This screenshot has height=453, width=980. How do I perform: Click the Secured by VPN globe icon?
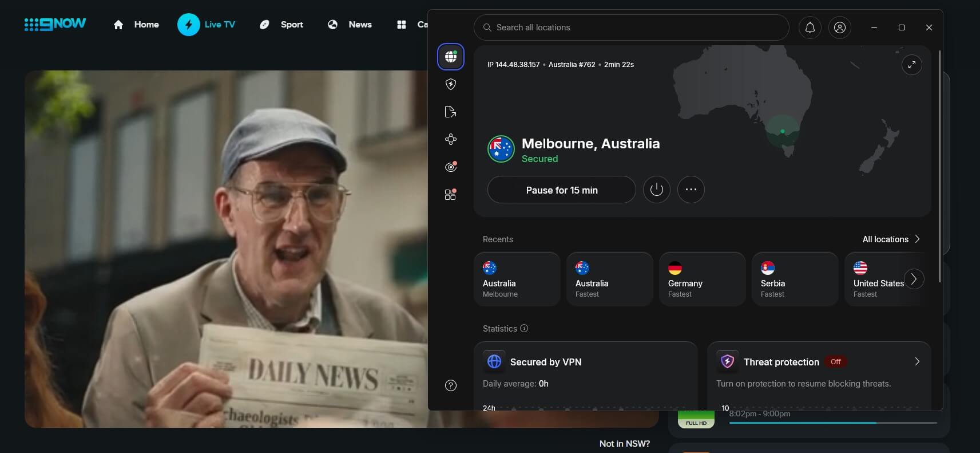(494, 361)
